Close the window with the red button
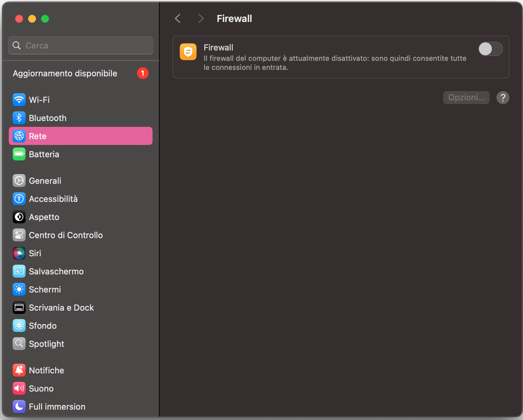Image resolution: width=523 pixels, height=420 pixels. pyautogui.click(x=19, y=19)
